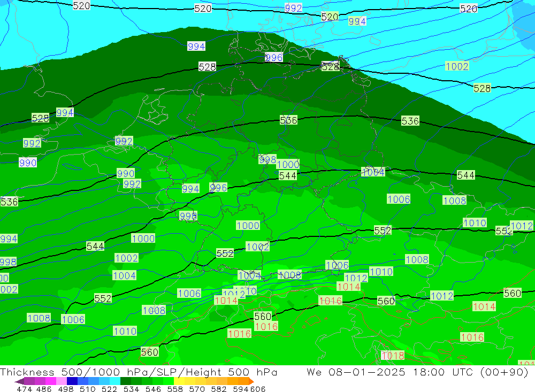Click the legend value 498

click(66, 389)
